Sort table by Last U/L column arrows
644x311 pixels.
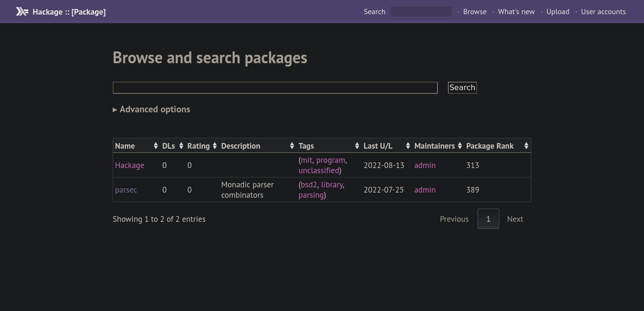pyautogui.click(x=408, y=146)
